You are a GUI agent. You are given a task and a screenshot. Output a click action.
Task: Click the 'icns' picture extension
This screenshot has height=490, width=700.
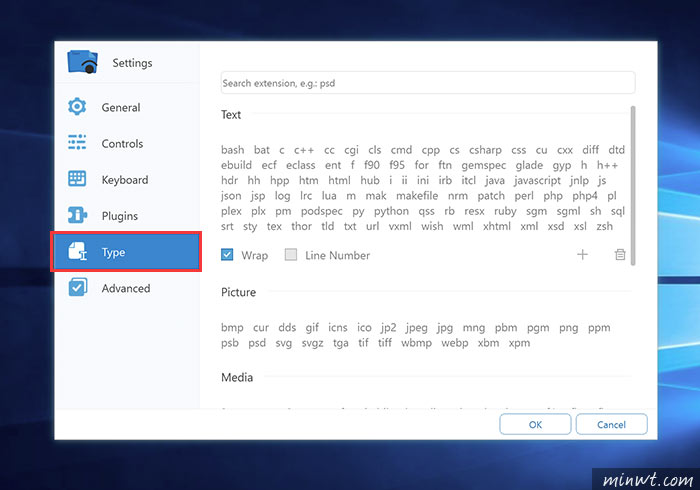[x=338, y=328]
